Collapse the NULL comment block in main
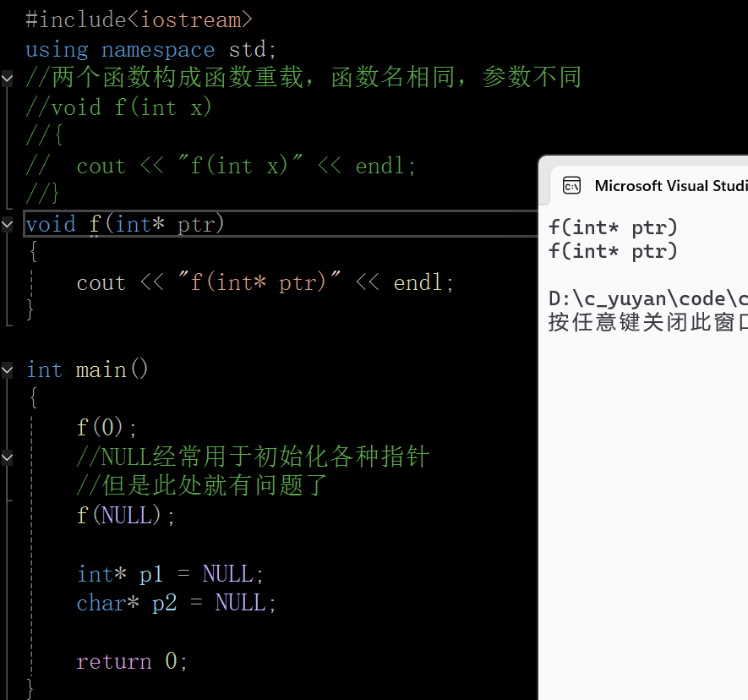 pos(7,457)
